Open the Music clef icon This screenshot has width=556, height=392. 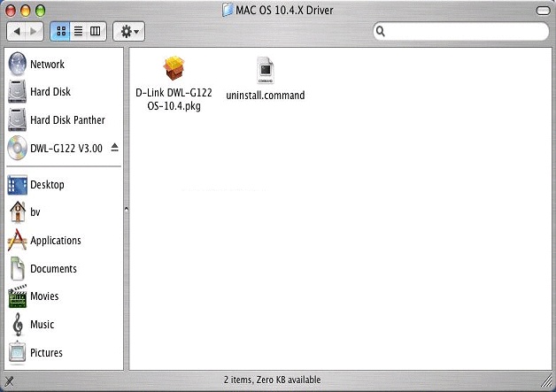pos(18,324)
